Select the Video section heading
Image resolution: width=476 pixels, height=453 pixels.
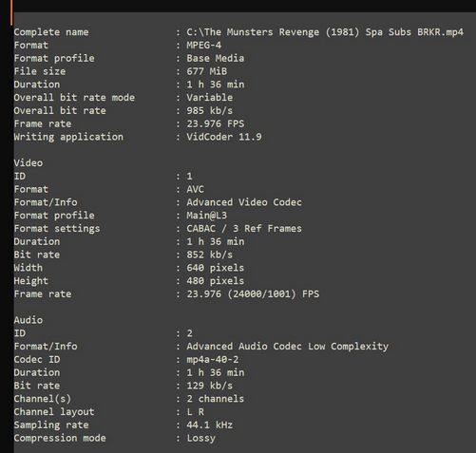coord(29,163)
